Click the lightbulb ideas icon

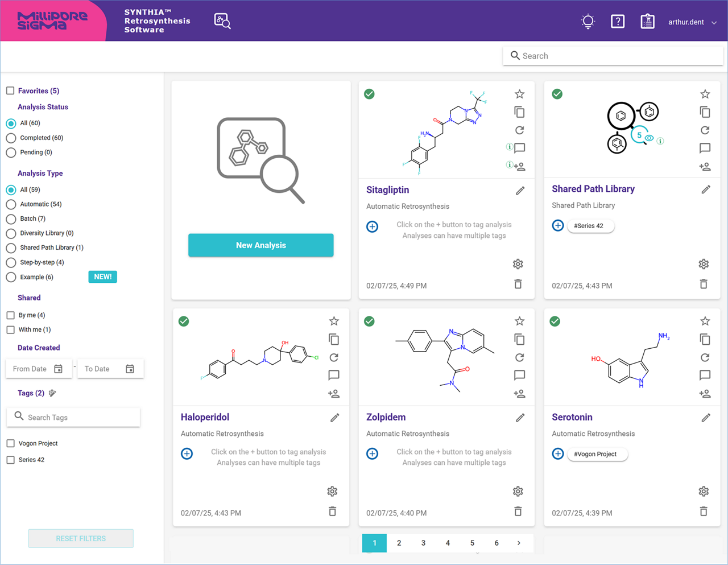pos(588,22)
